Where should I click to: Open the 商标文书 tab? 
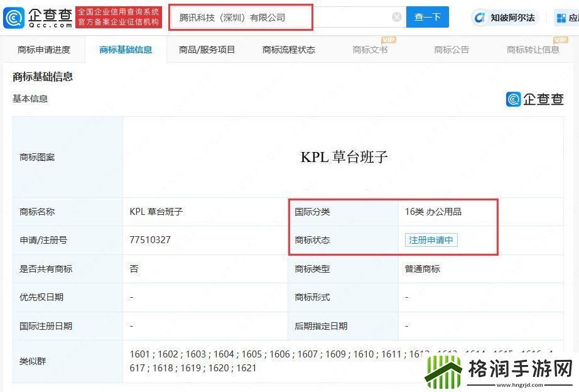click(x=370, y=50)
